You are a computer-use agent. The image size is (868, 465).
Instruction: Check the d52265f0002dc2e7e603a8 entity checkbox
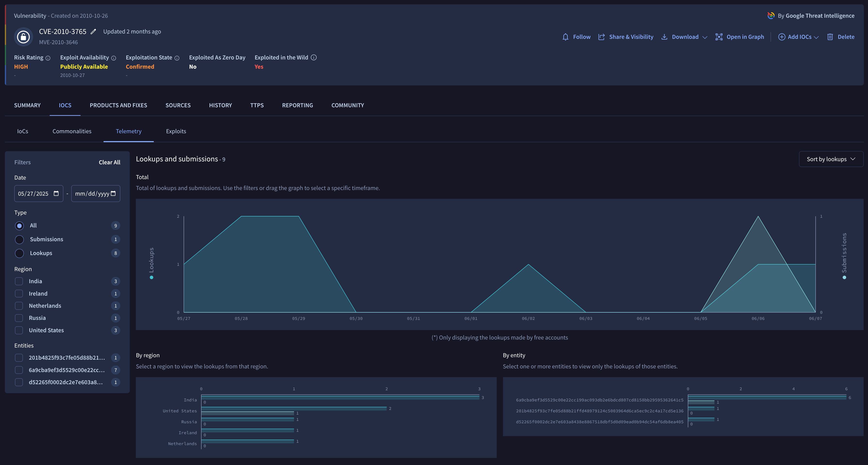tap(19, 382)
